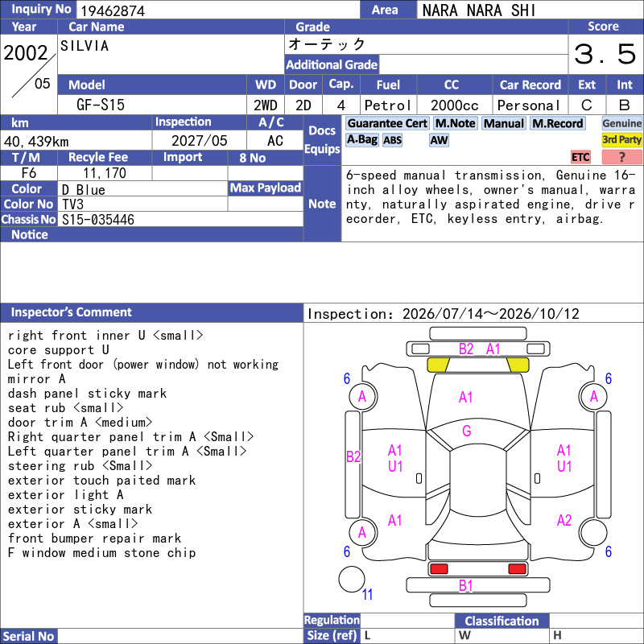Click the B2 A1 front bumper marking
This screenshot has width=644, height=644.
[x=479, y=349]
